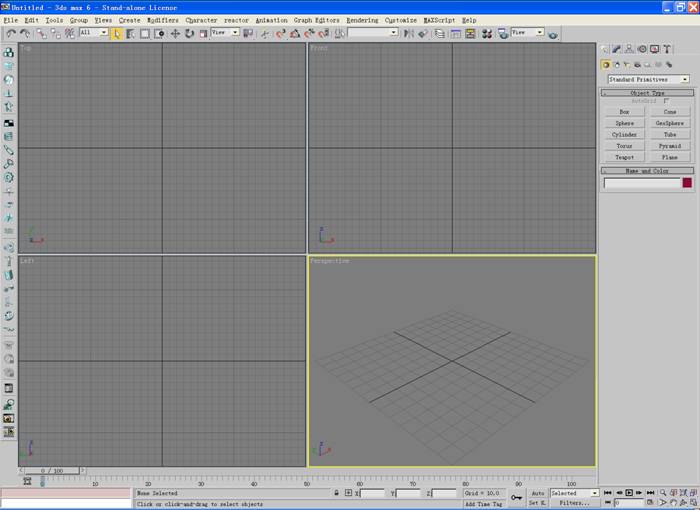
Task: Activate the Select and Move tool
Action: tap(175, 33)
